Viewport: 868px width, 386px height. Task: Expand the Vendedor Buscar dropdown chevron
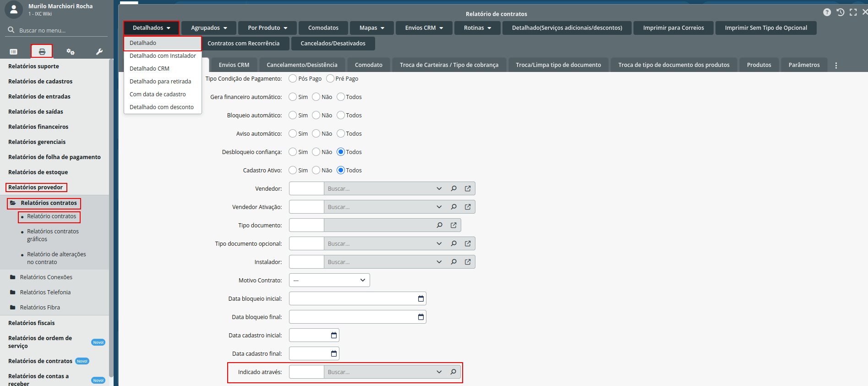tap(439, 188)
